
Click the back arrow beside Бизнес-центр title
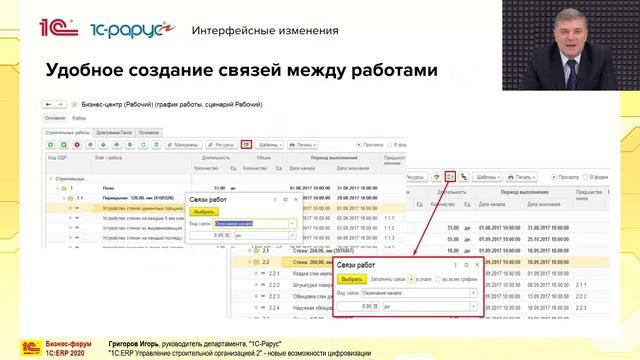point(48,104)
